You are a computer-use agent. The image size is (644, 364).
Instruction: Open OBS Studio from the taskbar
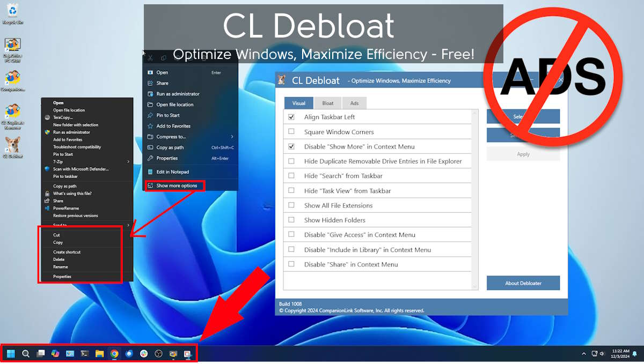(x=158, y=353)
